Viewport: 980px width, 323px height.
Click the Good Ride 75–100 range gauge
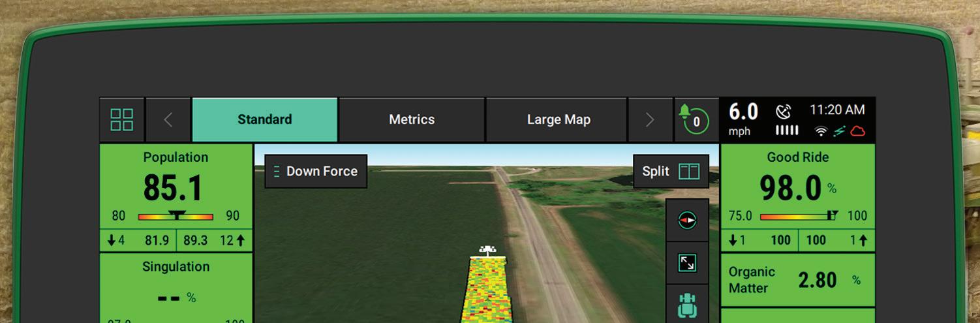(799, 216)
